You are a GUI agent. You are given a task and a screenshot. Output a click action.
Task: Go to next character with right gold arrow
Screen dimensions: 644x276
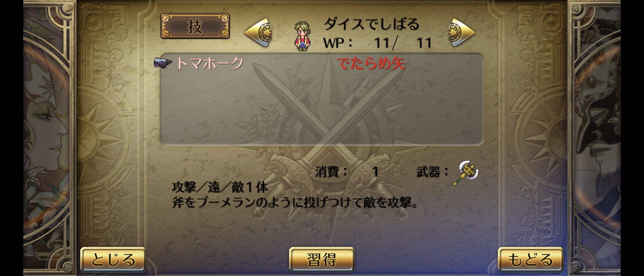[x=461, y=33]
